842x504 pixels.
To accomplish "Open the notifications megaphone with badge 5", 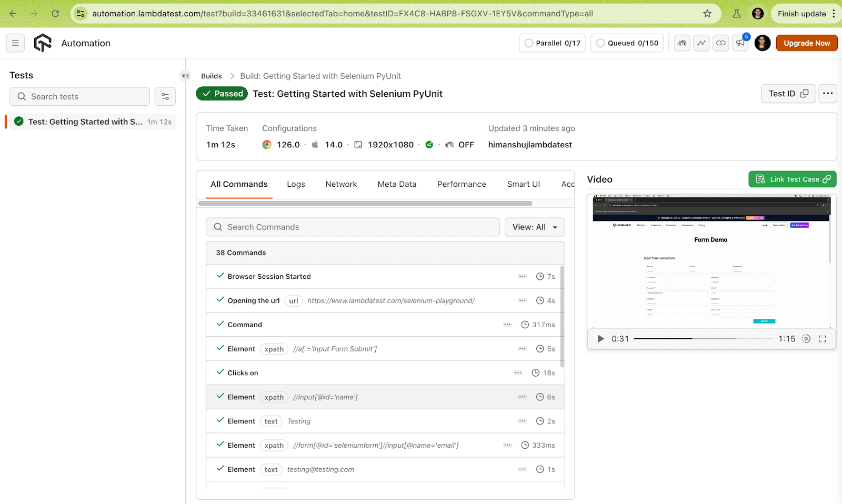I will [x=740, y=43].
